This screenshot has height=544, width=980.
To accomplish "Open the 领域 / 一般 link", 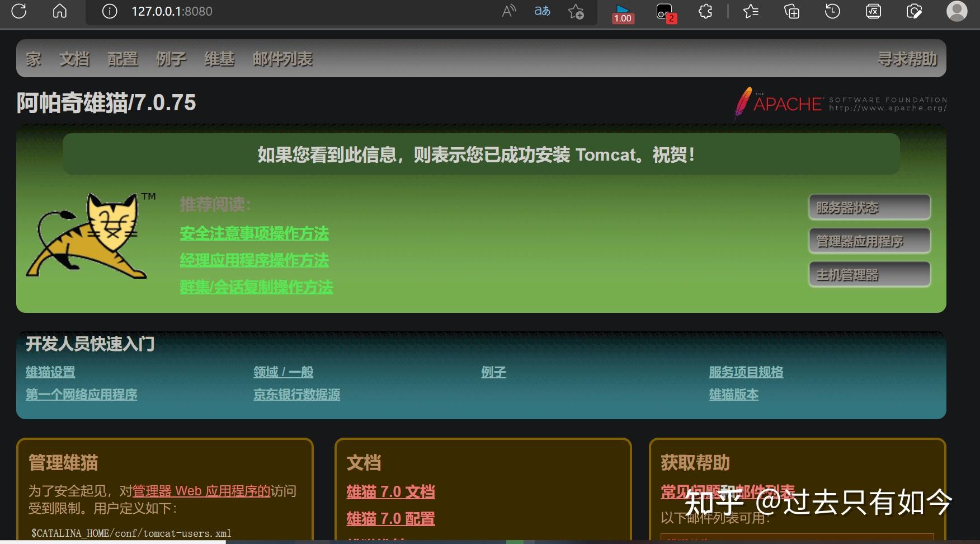I will (284, 372).
